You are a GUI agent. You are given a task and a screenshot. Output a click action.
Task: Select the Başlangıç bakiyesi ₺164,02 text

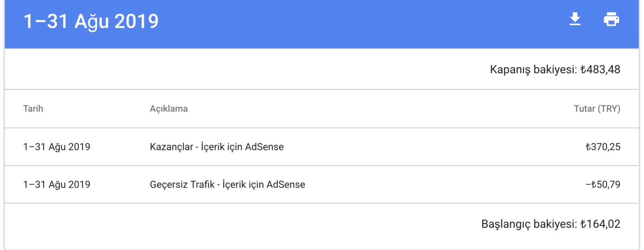(551, 224)
